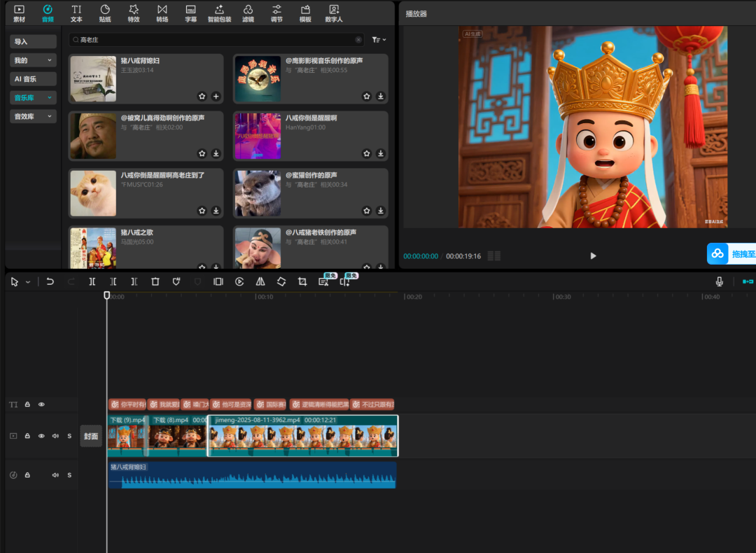Image resolution: width=756 pixels, height=553 pixels.
Task: Choose the selection arrow tool
Action: (15, 282)
